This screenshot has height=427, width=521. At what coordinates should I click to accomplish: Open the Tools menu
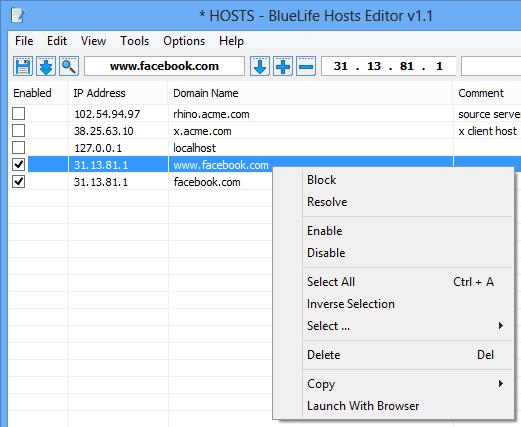coord(135,41)
